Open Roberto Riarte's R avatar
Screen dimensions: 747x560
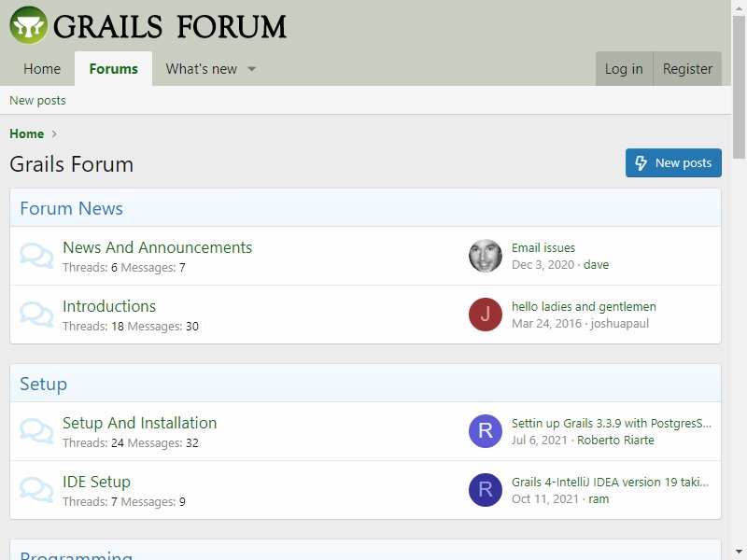point(485,431)
